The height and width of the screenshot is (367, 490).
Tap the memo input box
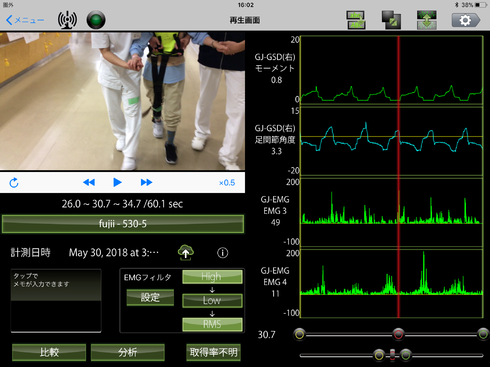tap(56, 300)
